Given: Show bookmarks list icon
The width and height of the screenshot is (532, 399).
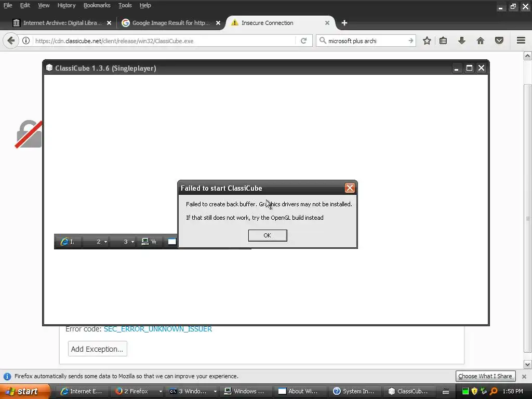Looking at the screenshot, I should (443, 41).
